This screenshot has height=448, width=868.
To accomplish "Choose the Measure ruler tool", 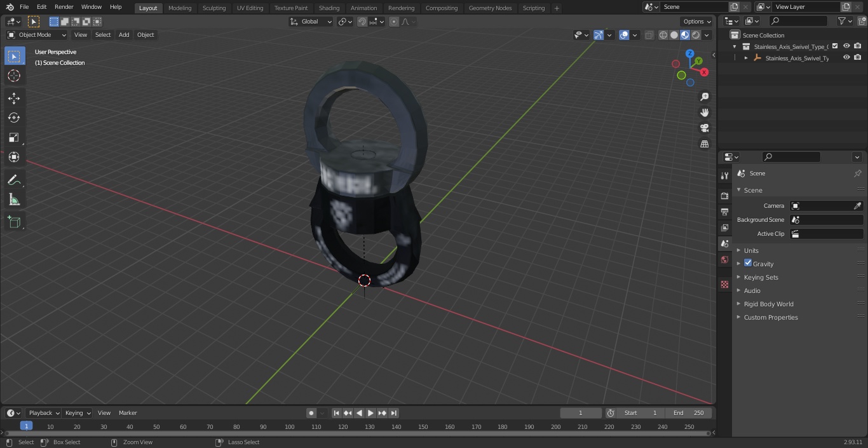I will tap(14, 200).
